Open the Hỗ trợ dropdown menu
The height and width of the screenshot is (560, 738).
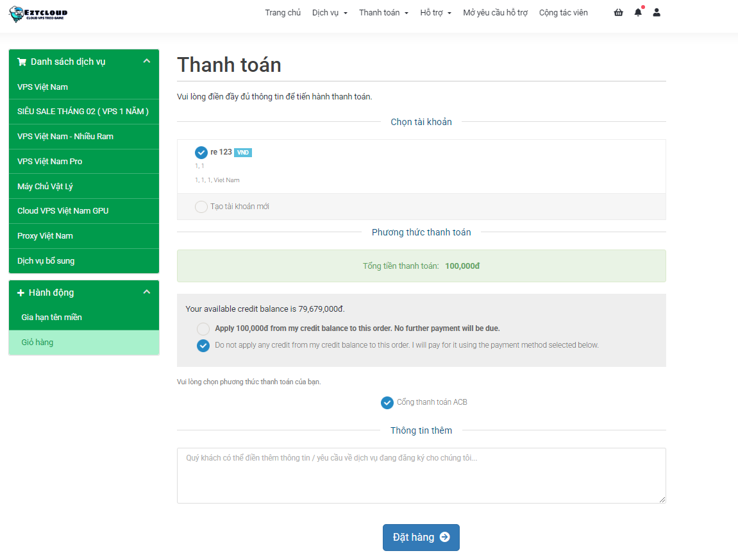(435, 13)
